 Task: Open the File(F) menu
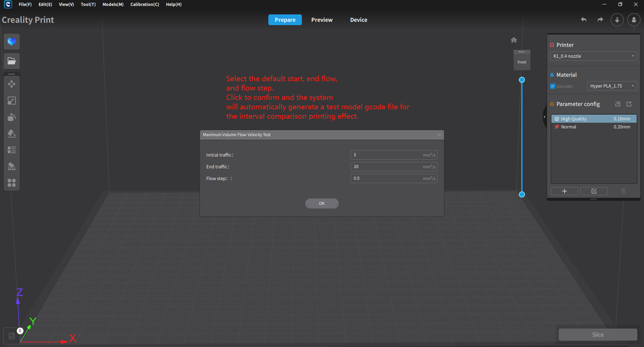click(25, 4)
